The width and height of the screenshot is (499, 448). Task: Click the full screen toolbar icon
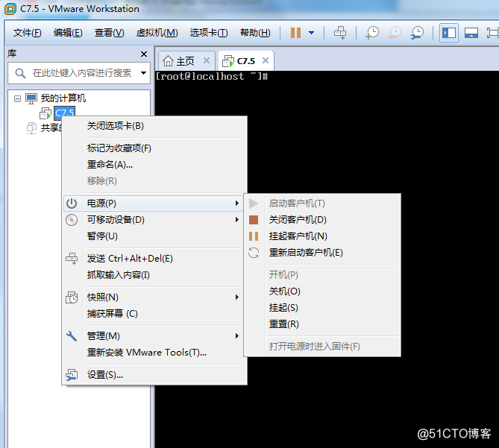click(492, 33)
